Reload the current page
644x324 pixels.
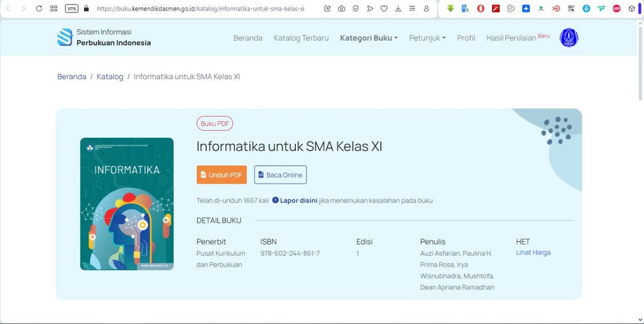[x=38, y=8]
